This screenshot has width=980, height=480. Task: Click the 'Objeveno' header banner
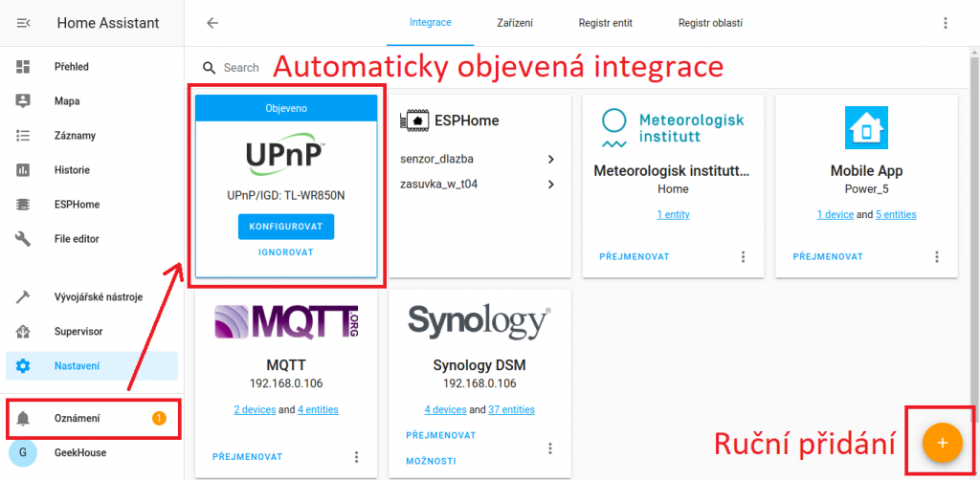(x=286, y=108)
